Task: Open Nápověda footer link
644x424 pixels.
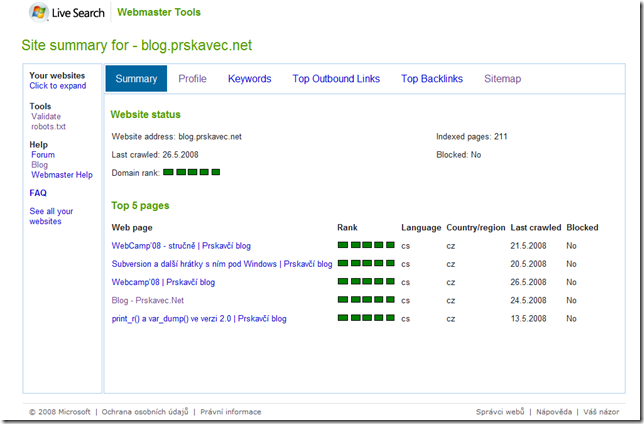Action: tap(554, 412)
